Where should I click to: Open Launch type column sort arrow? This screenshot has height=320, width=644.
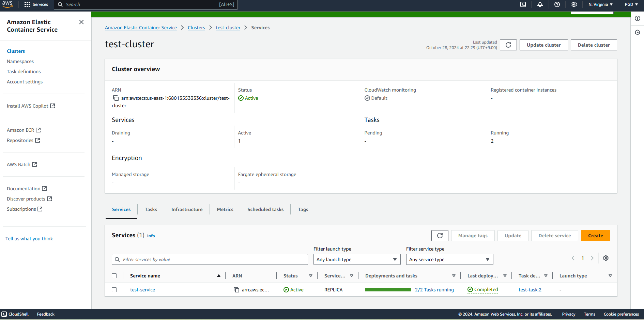(x=610, y=276)
